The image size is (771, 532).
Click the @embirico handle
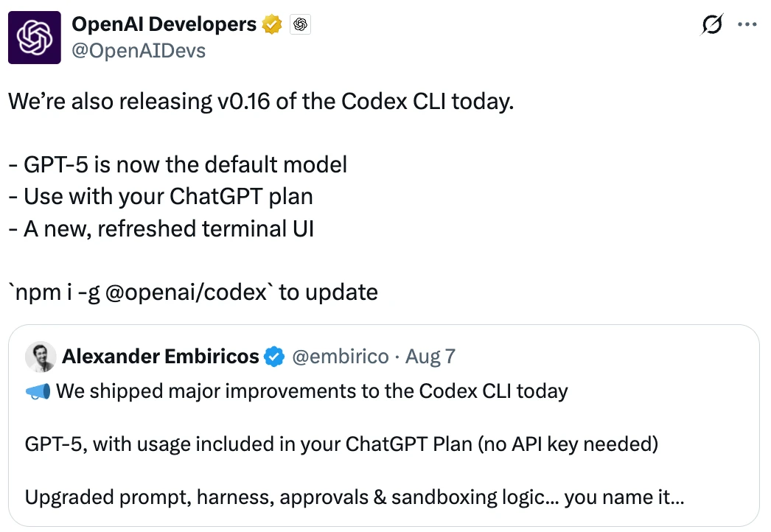[340, 357]
